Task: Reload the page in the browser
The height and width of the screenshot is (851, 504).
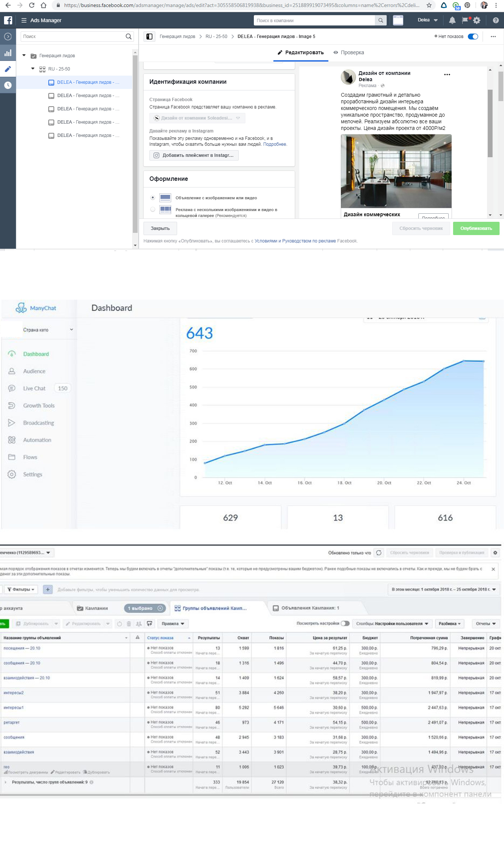Action: pos(32,5)
